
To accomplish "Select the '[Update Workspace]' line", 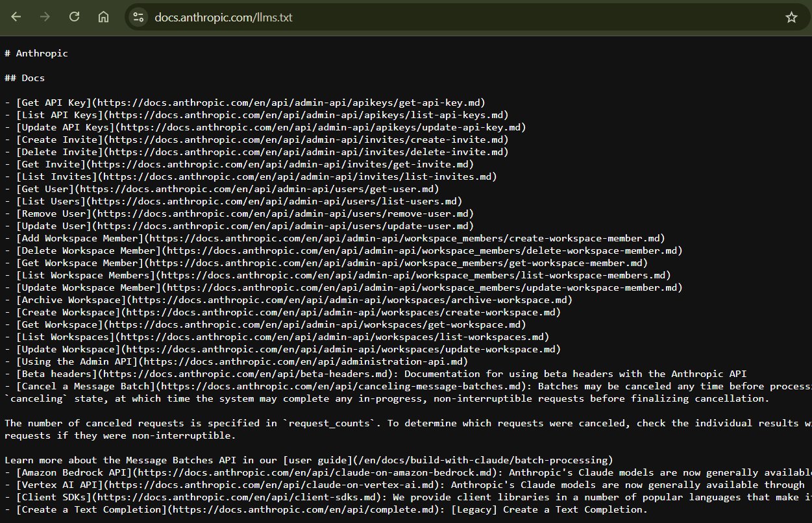I will click(283, 349).
